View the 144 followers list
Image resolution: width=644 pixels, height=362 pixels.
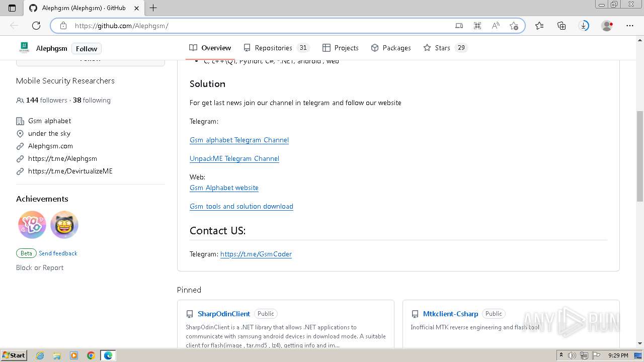46,100
